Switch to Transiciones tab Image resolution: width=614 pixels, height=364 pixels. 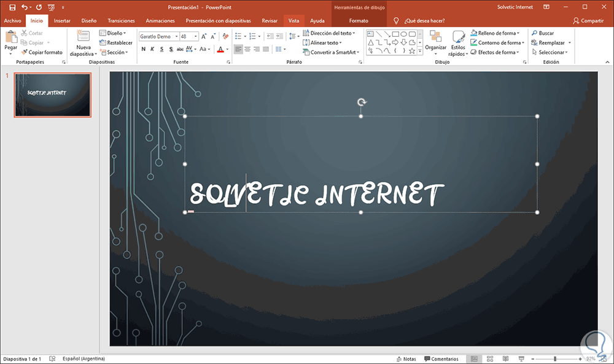pyautogui.click(x=121, y=21)
